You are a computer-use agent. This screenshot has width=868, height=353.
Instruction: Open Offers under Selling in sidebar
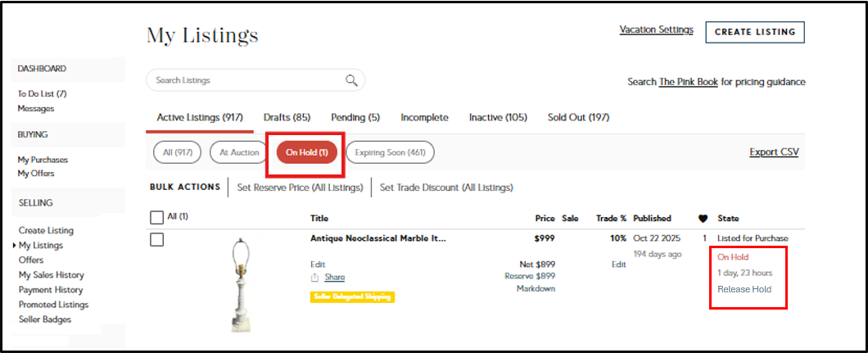tap(31, 260)
